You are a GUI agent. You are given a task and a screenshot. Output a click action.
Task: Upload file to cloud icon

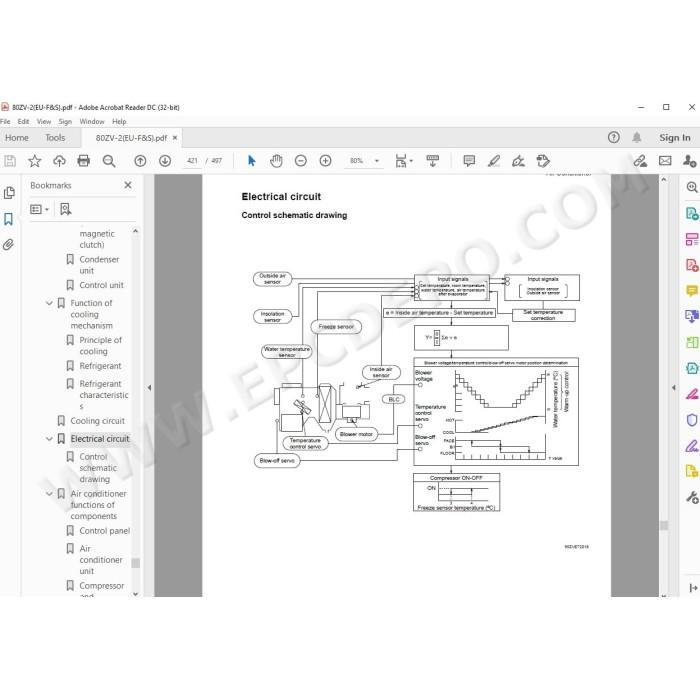59,161
